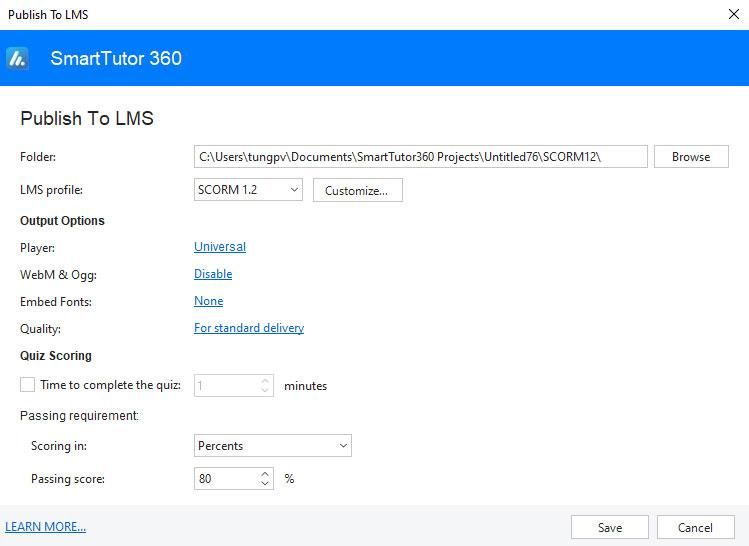Screen dimensions: 749x546
Task: Open the For standard delivery quality link
Action: [249, 328]
